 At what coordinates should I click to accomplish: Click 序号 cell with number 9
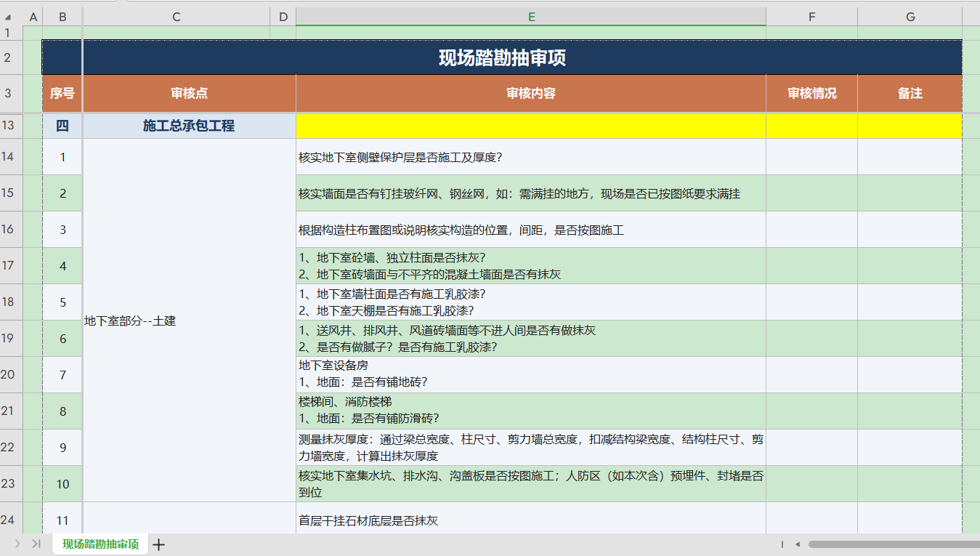[x=62, y=447]
